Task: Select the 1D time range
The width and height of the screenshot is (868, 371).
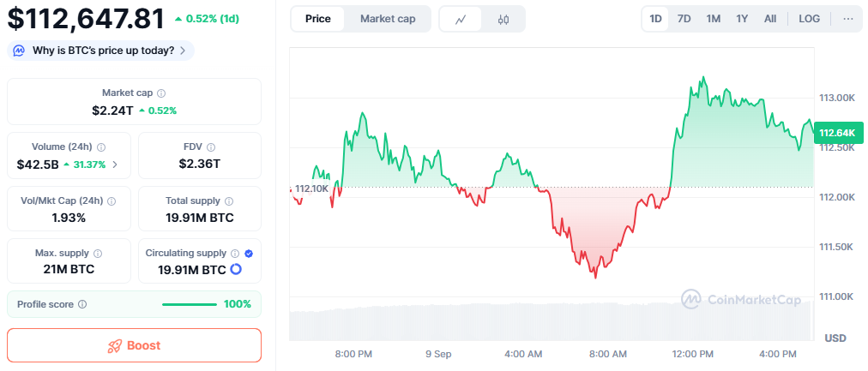Action: point(655,19)
